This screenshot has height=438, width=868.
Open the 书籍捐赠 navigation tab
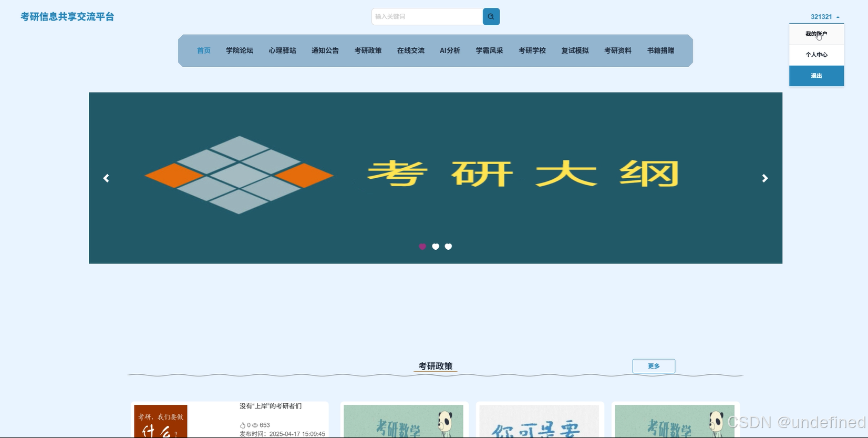tap(661, 50)
